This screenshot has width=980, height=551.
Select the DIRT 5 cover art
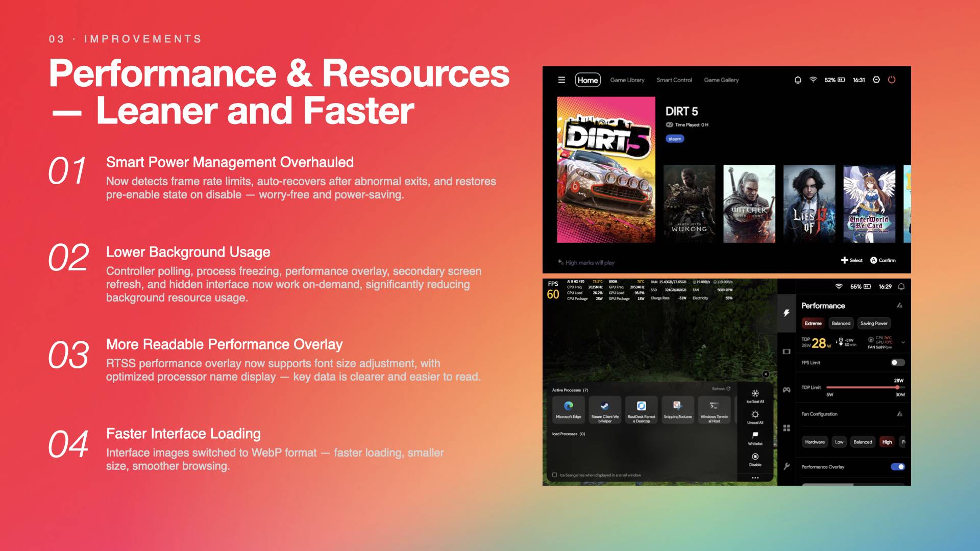[606, 169]
